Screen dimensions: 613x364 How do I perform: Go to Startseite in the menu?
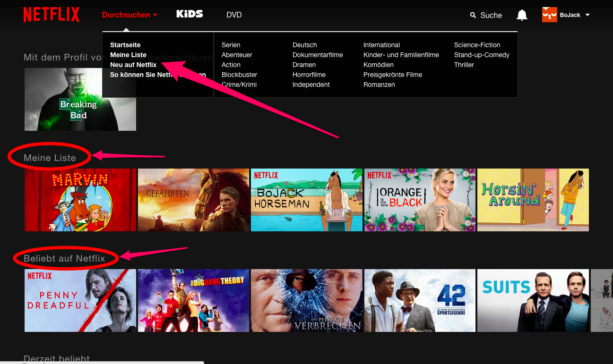click(125, 45)
